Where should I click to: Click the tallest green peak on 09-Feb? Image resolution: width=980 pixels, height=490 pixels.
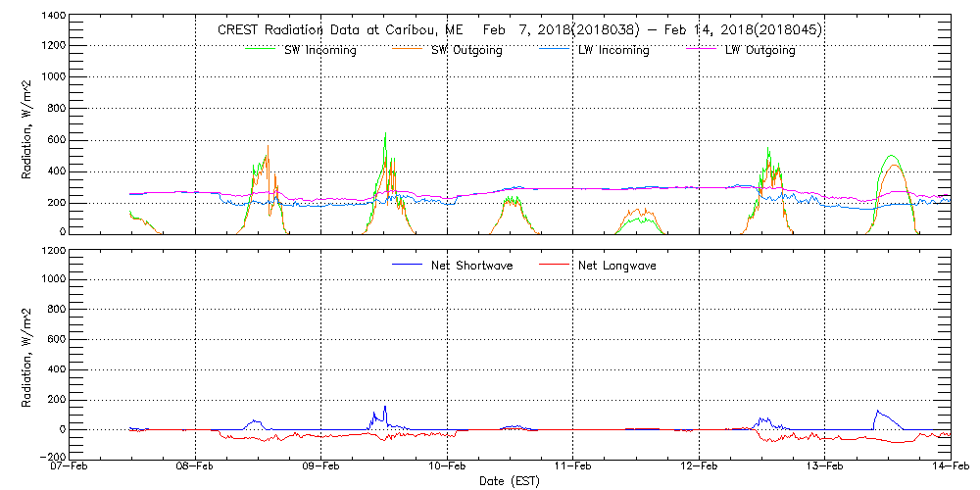[385, 134]
